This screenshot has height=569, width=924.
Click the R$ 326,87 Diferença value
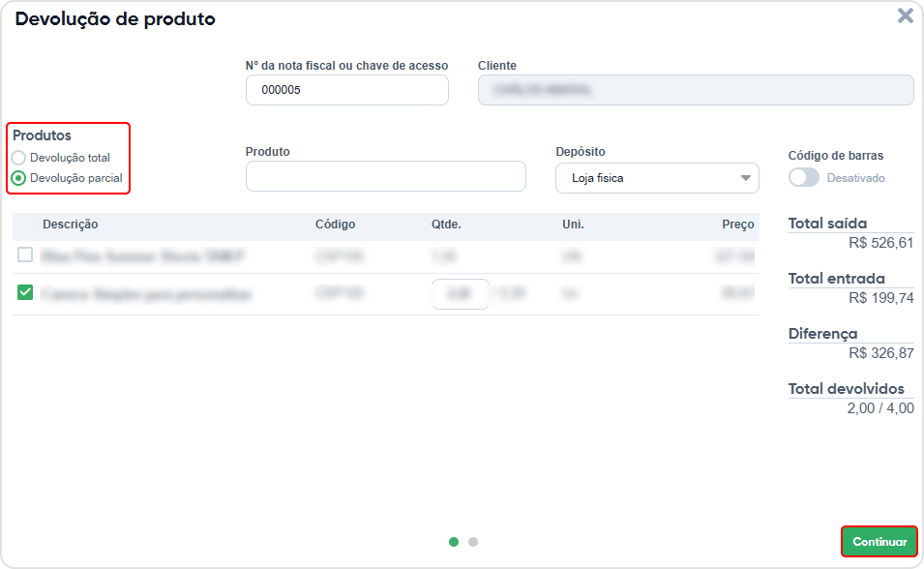point(881,353)
